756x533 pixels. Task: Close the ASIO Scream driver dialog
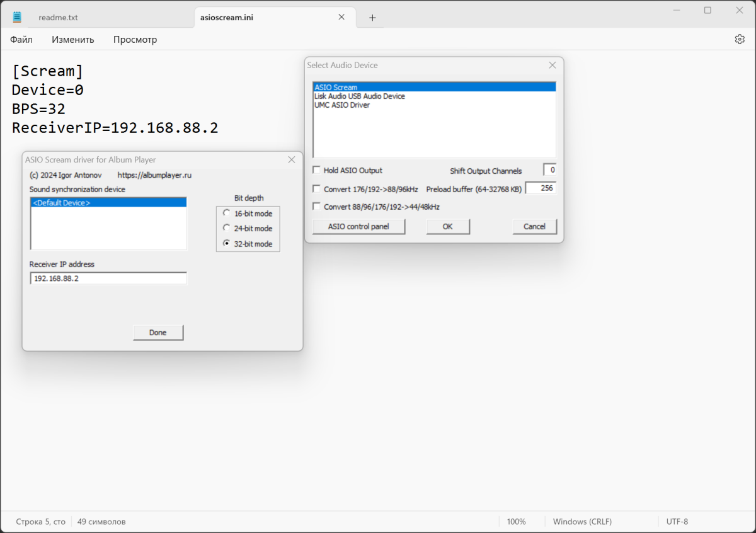pyautogui.click(x=291, y=160)
